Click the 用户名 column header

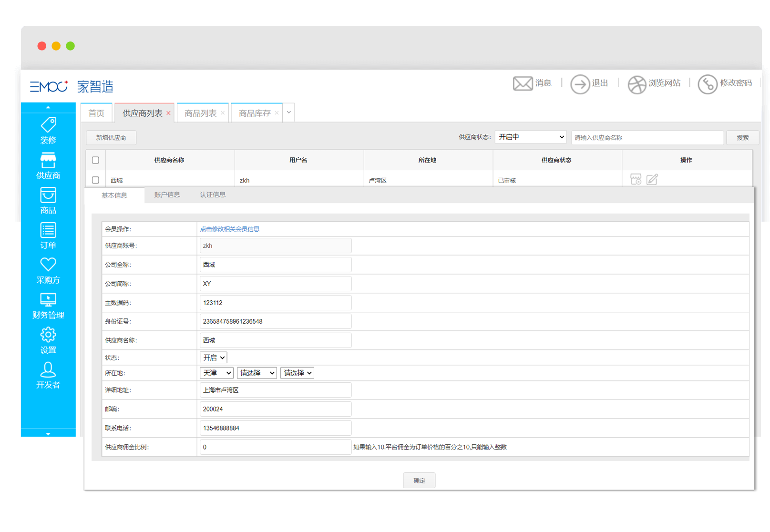[298, 160]
